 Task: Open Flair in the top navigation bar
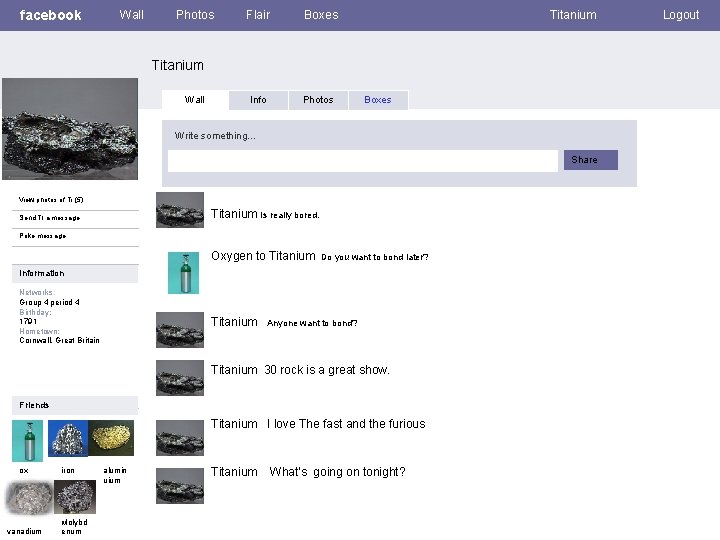click(x=258, y=15)
